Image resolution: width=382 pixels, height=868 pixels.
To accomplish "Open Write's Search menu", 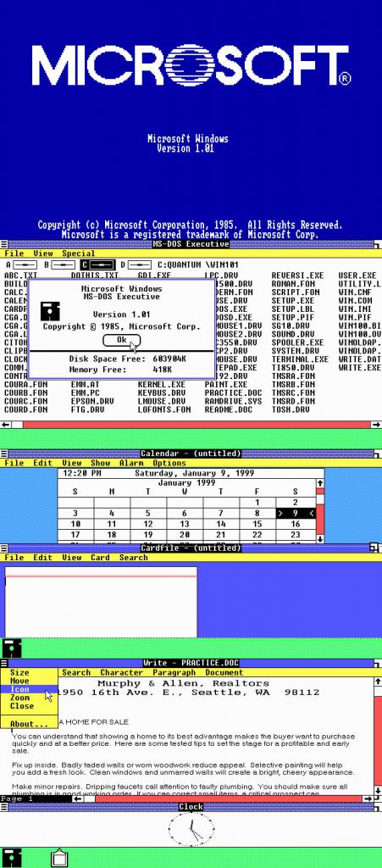I will point(76,672).
